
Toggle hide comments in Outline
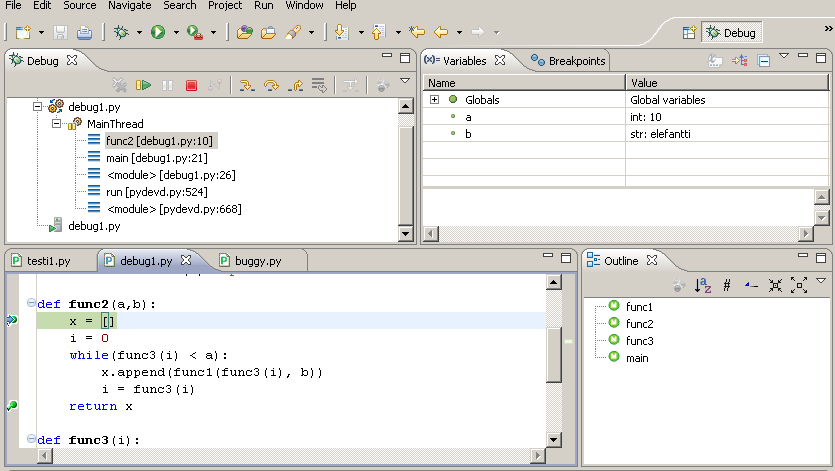(727, 286)
